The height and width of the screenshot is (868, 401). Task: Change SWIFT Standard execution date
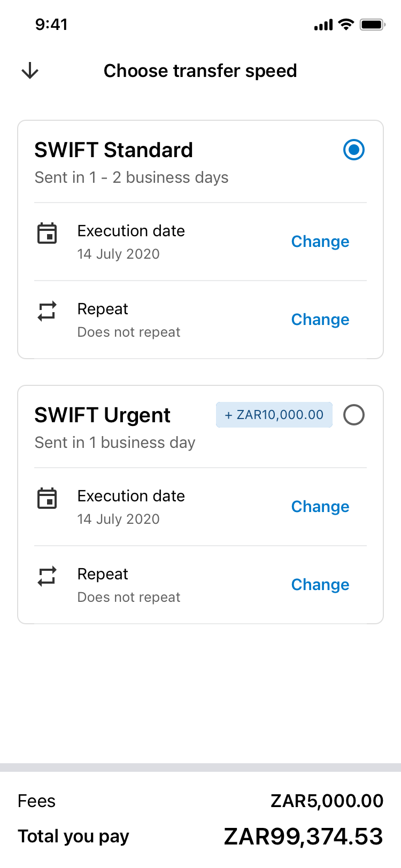point(320,242)
